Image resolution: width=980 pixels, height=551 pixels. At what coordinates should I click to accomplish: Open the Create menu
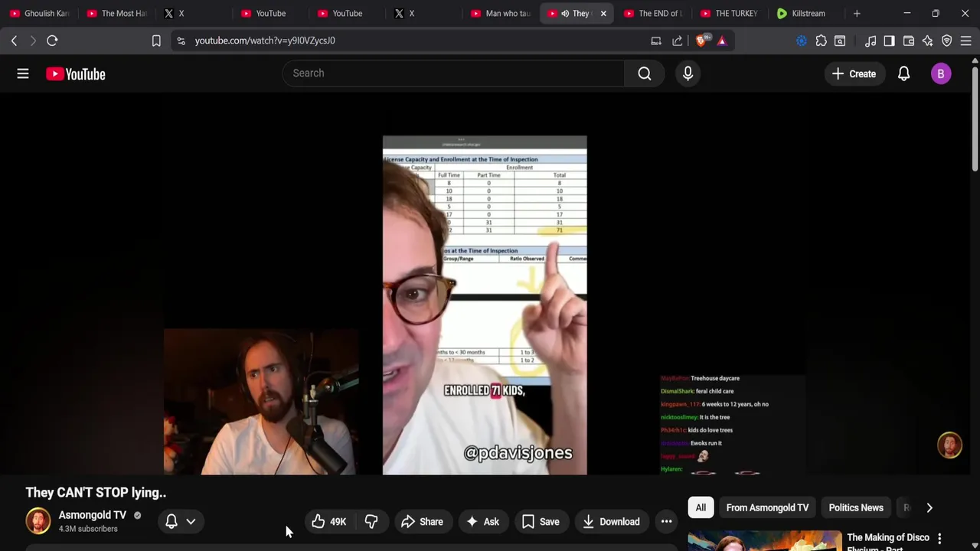coord(854,73)
